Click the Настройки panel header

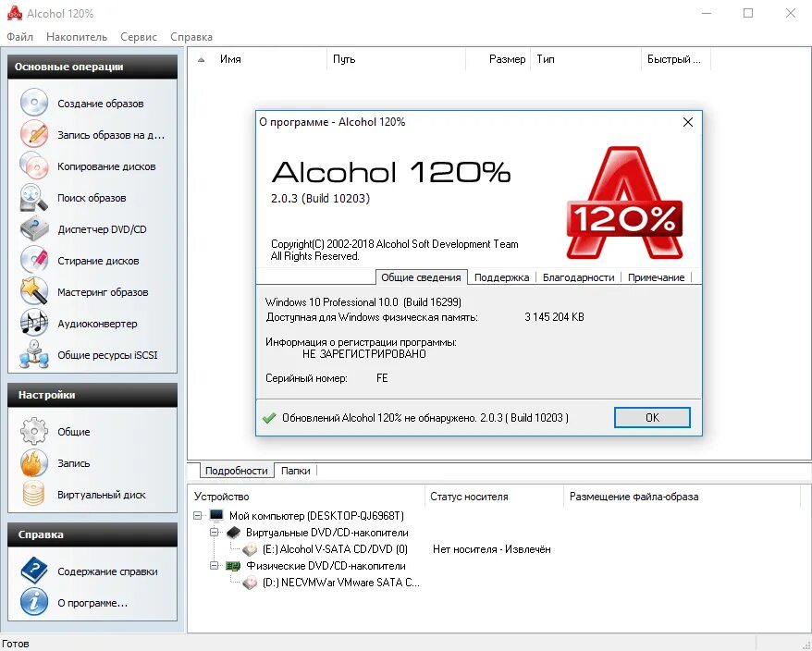coord(92,395)
